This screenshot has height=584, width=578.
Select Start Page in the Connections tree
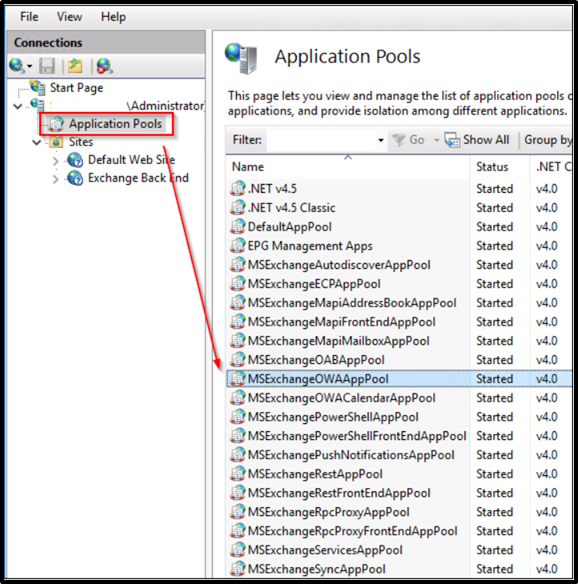point(76,88)
